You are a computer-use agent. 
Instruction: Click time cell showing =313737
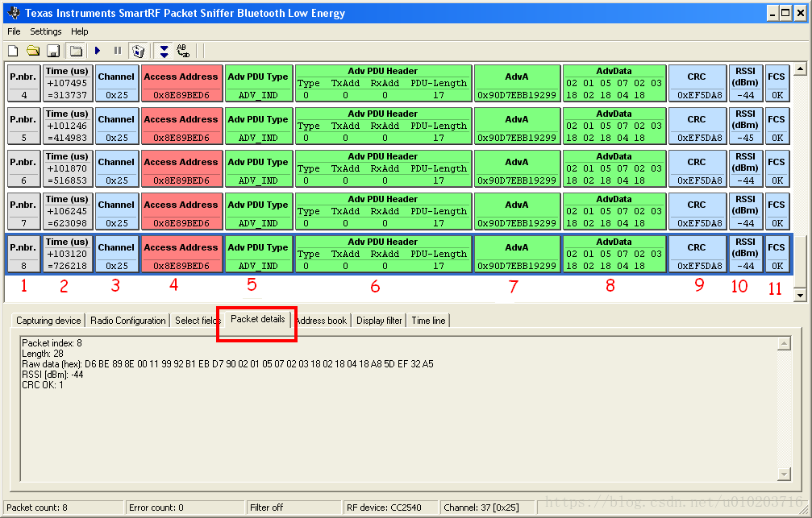pyautogui.click(x=67, y=83)
